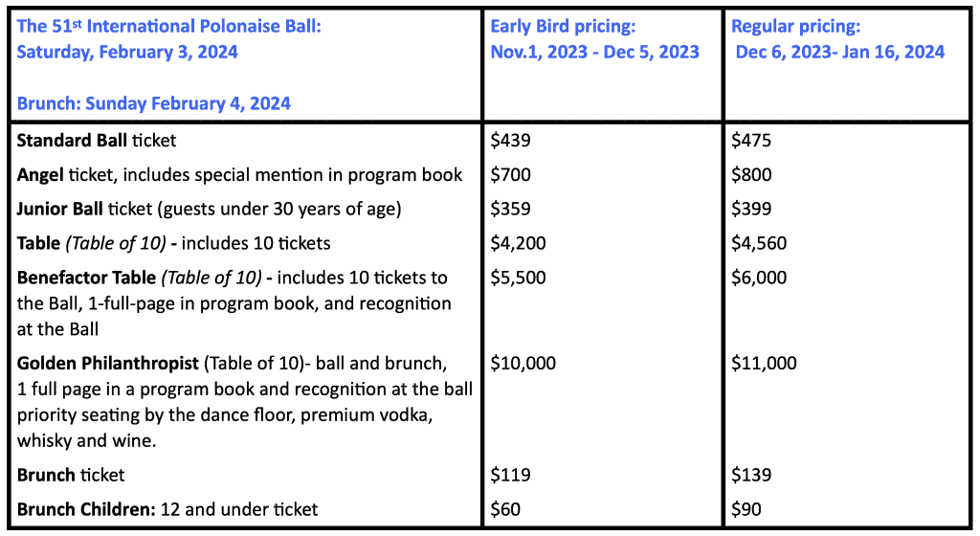This screenshot has height=536, width=980.
Task: Click the $399 Junior regular price
Action: (751, 209)
